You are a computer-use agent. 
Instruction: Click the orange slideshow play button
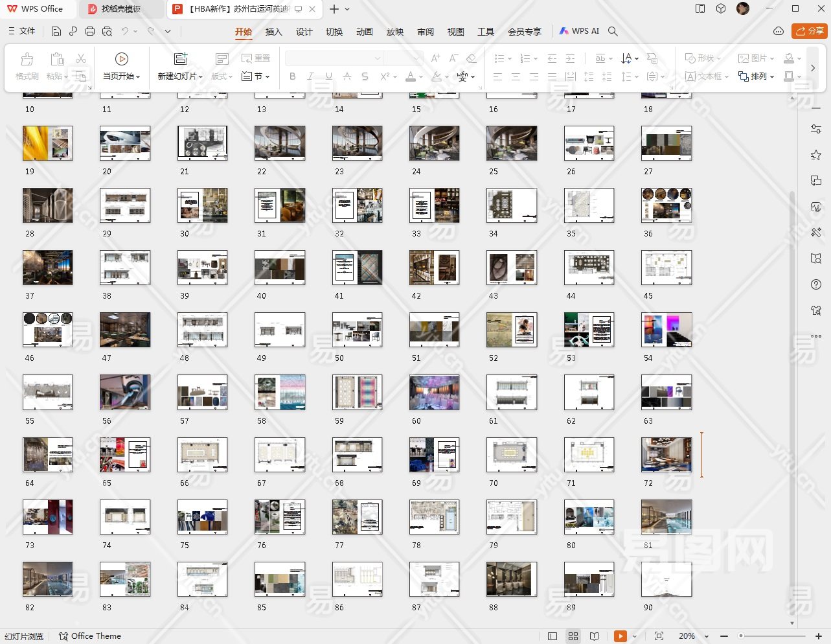[620, 636]
